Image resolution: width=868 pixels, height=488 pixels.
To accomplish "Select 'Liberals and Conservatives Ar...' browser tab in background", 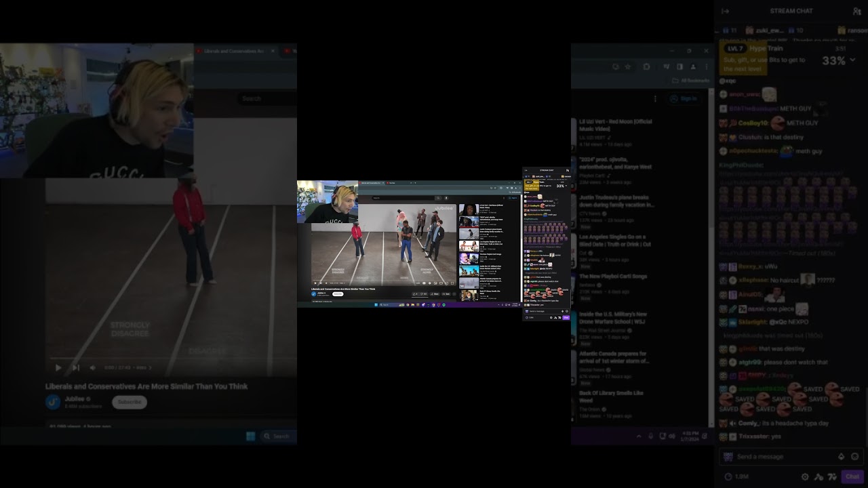I will pyautogui.click(x=234, y=51).
